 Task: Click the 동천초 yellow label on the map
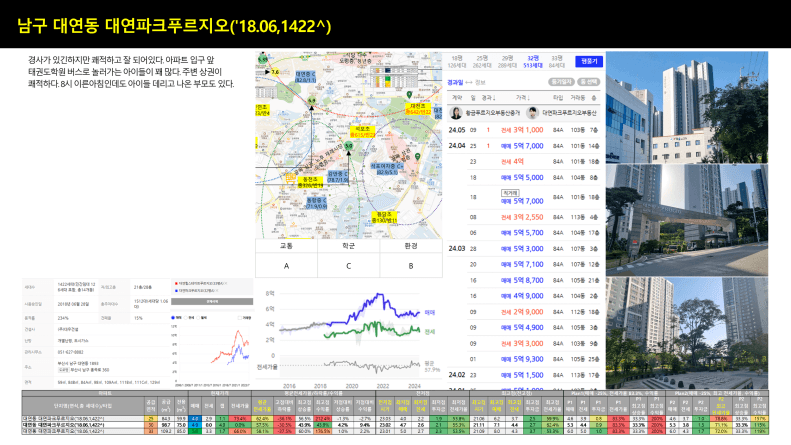pos(310,183)
